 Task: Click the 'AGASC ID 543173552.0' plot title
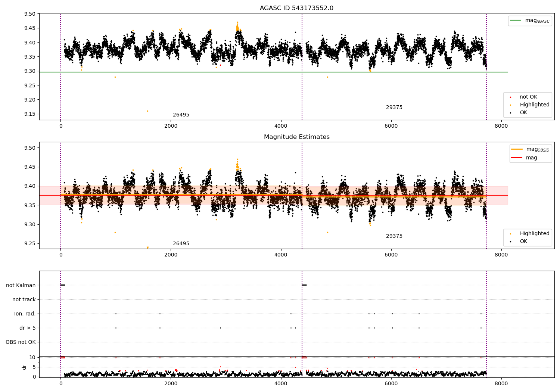(x=296, y=8)
